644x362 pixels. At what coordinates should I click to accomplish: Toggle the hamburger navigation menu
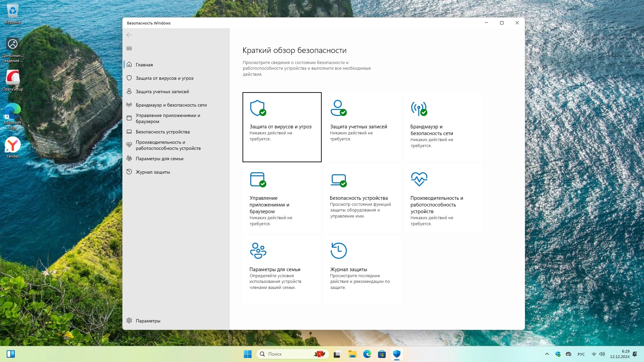click(x=129, y=49)
